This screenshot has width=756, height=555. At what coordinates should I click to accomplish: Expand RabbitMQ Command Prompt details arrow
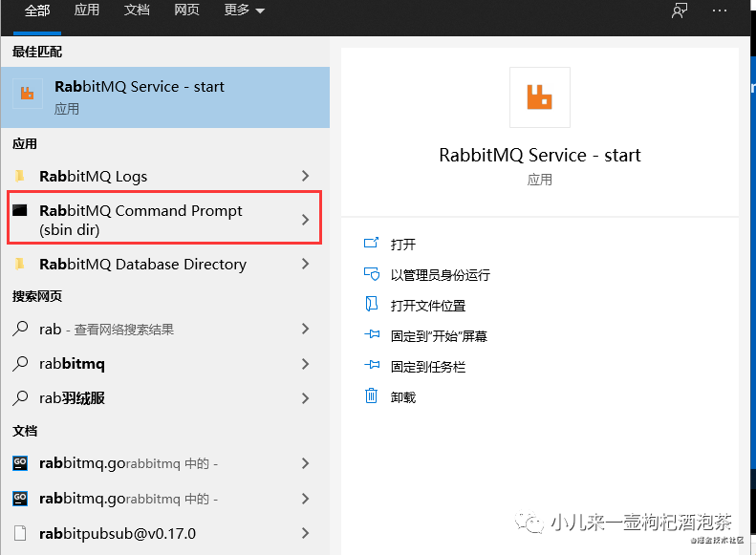tap(305, 220)
